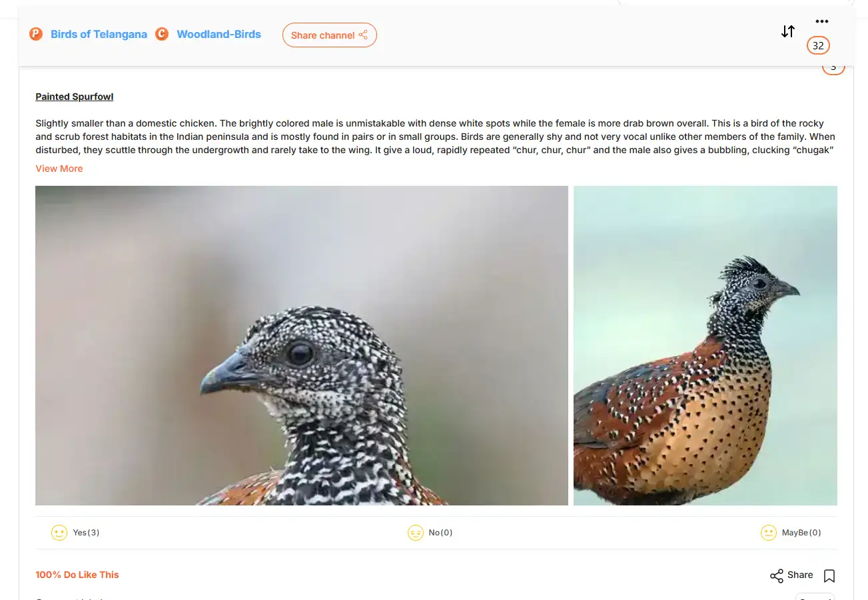Click the share icon next to Share label
868x600 pixels.
[x=777, y=575]
